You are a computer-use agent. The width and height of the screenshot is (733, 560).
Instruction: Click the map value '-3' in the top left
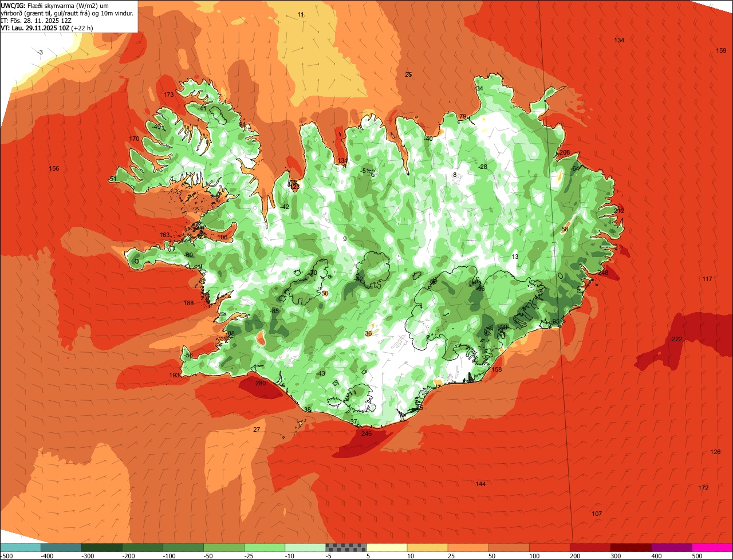click(40, 52)
